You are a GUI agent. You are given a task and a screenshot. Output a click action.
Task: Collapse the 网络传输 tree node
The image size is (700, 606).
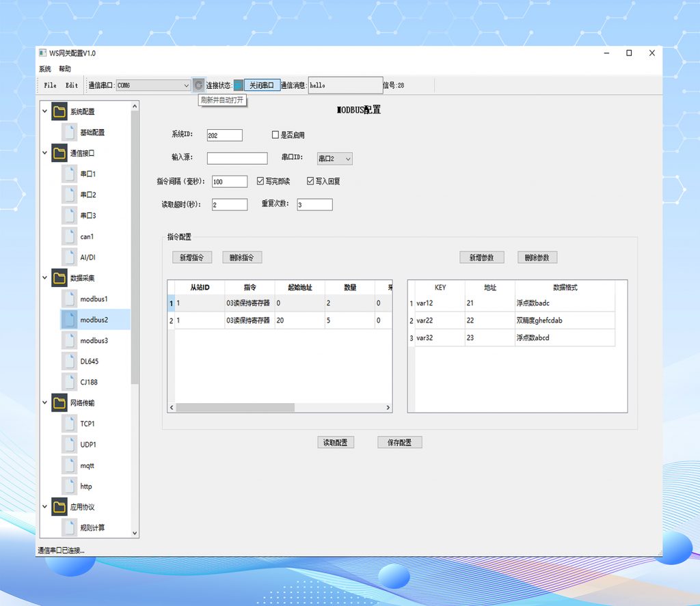click(45, 403)
